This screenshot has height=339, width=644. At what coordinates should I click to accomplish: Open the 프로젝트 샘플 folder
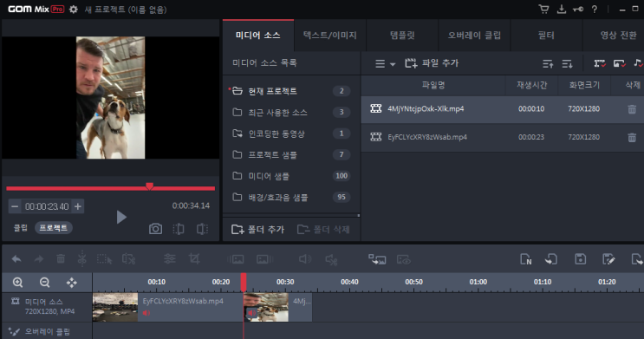(291, 155)
